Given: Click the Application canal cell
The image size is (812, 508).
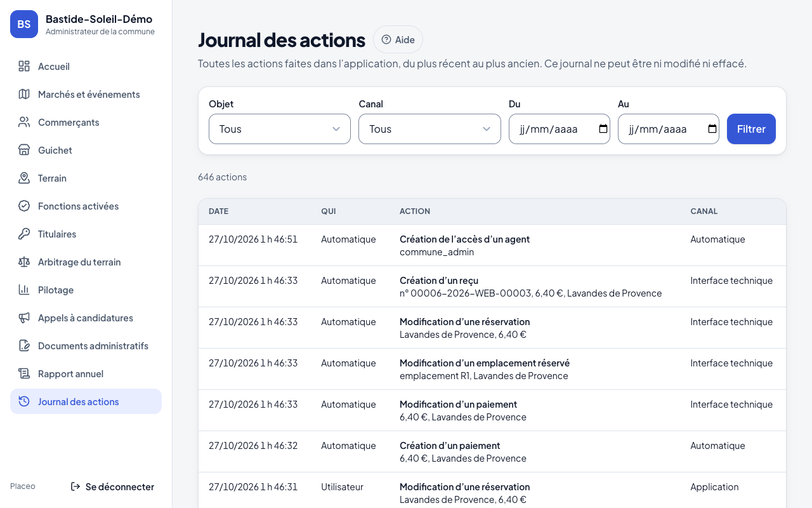Looking at the screenshot, I should pos(714,487).
